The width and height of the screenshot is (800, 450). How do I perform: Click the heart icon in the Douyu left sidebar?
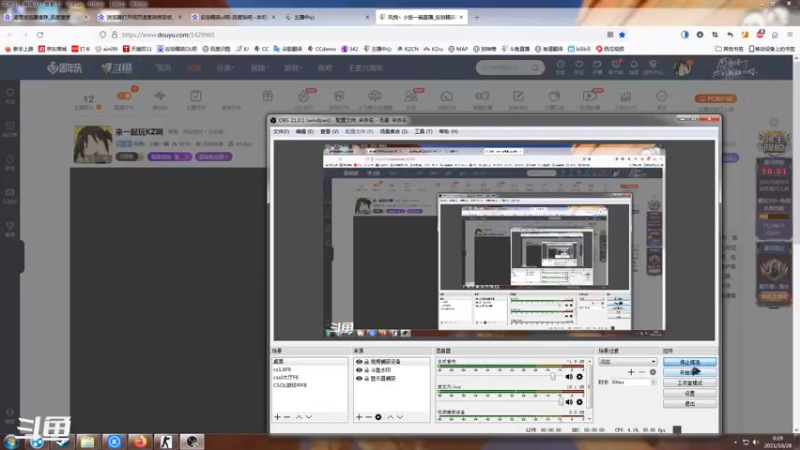(x=10, y=93)
